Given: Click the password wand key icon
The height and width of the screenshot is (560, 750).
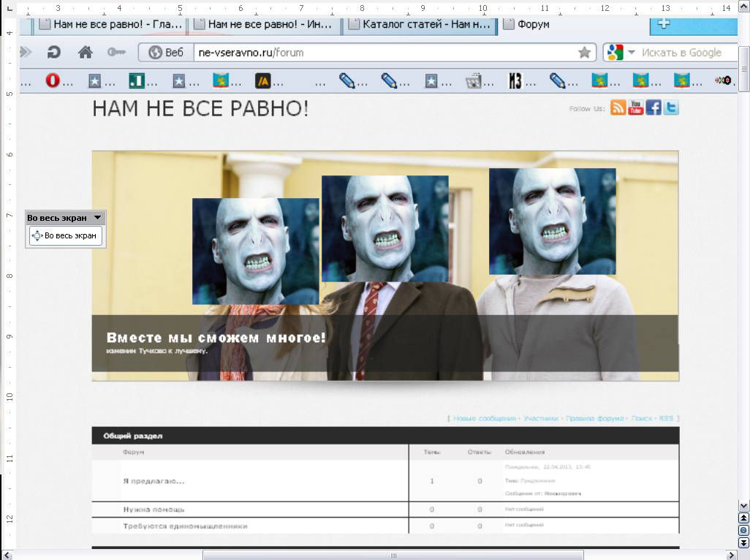Looking at the screenshot, I should (116, 52).
